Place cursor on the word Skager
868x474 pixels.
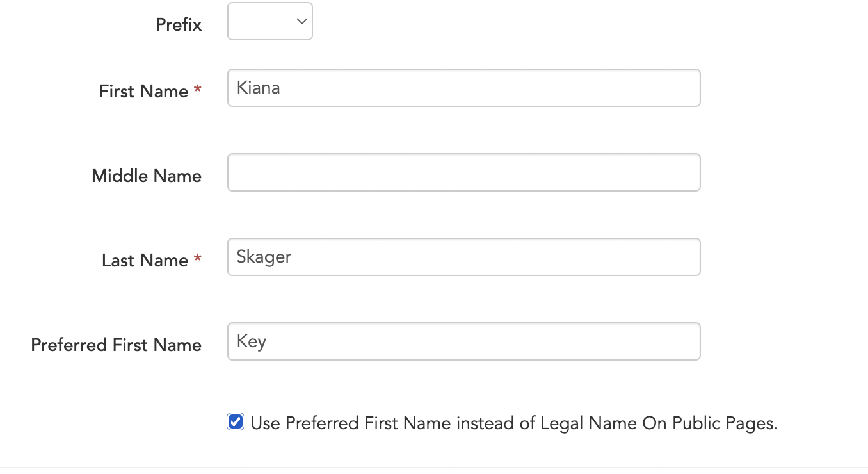264,257
